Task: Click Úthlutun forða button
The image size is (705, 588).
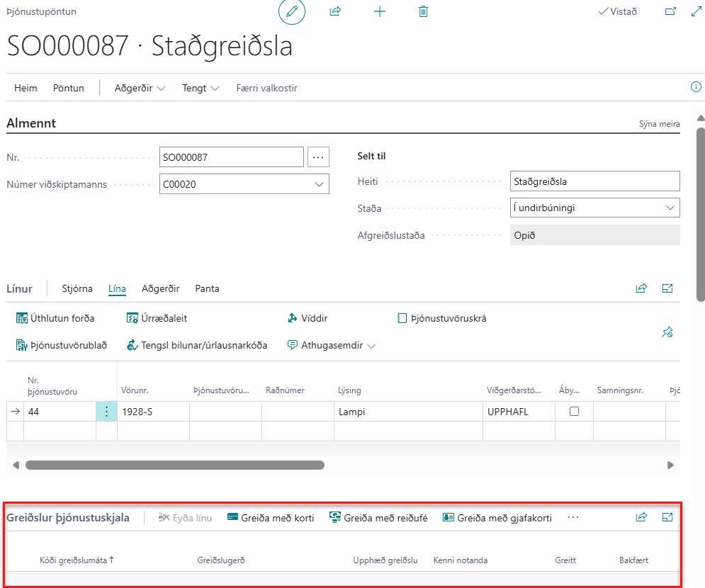Action: pos(55,318)
